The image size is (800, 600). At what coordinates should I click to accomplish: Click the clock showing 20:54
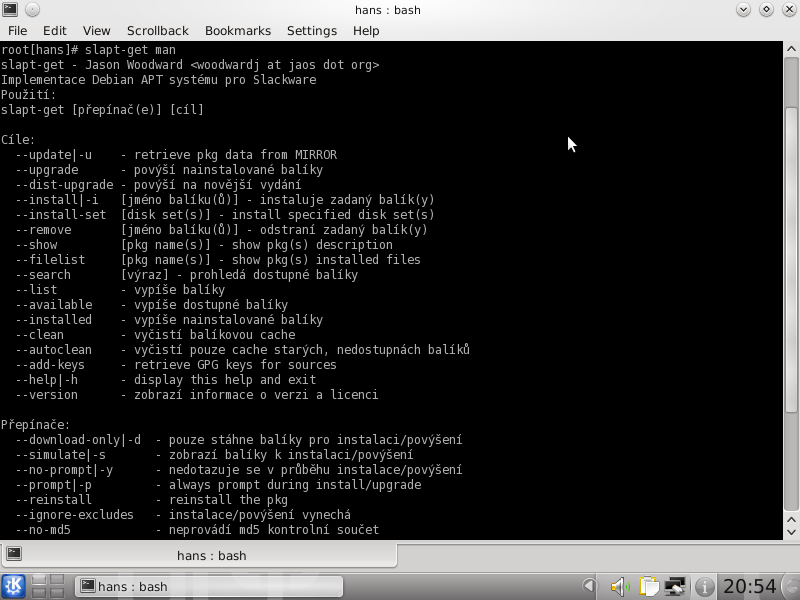[749, 586]
